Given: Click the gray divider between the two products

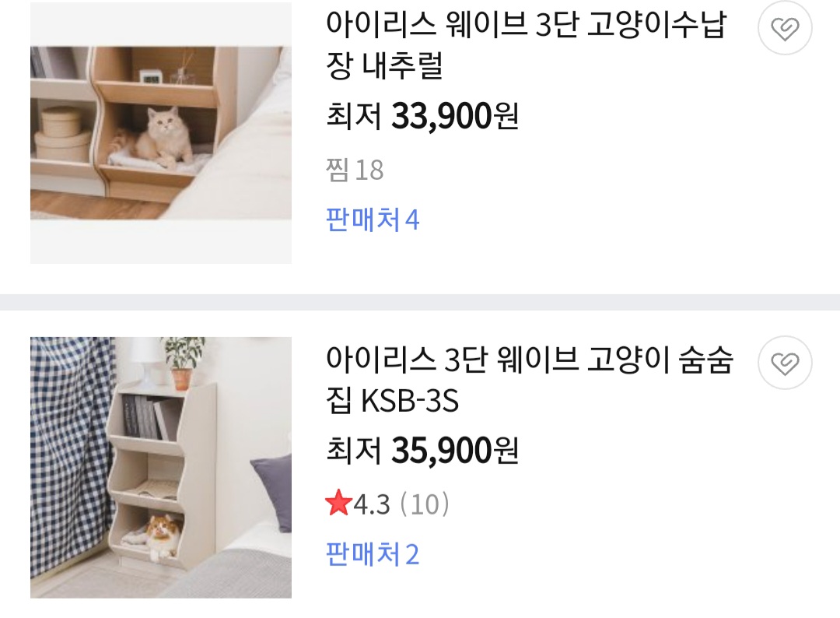Looking at the screenshot, I should point(420,302).
